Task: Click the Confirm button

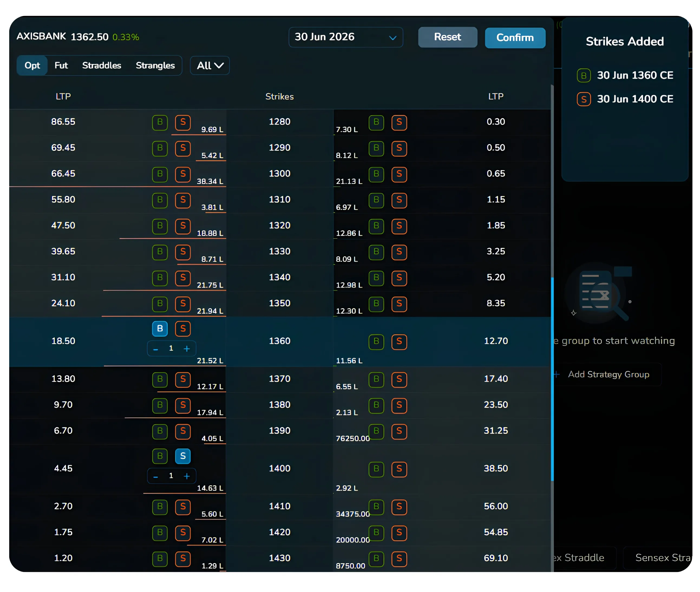Action: coord(515,38)
